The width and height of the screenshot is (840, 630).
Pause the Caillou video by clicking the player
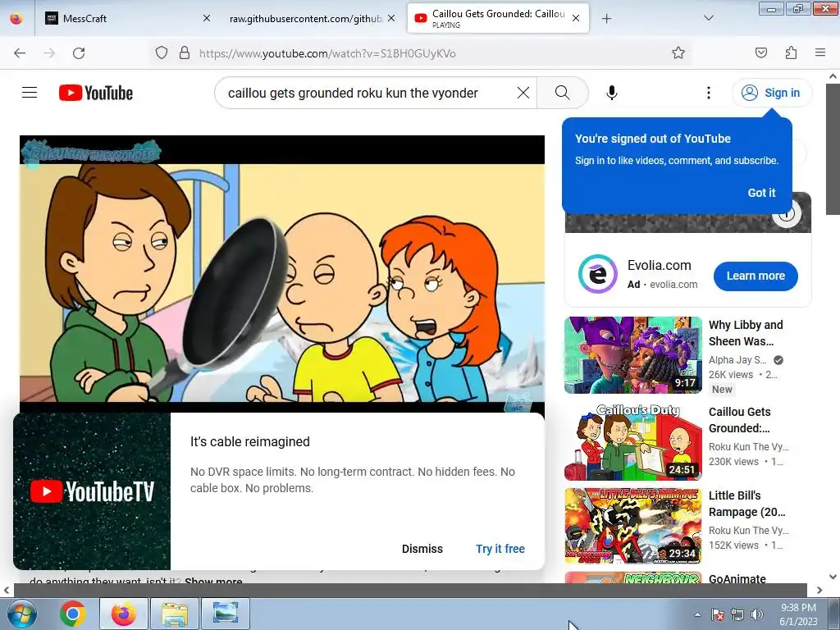(x=282, y=273)
